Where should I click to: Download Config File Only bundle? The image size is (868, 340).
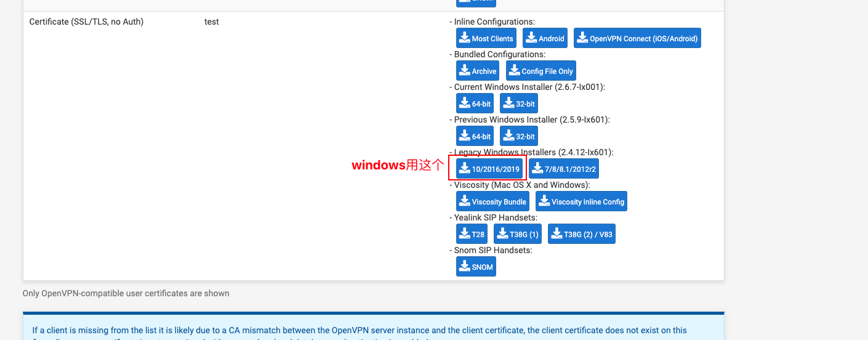pyautogui.click(x=541, y=71)
